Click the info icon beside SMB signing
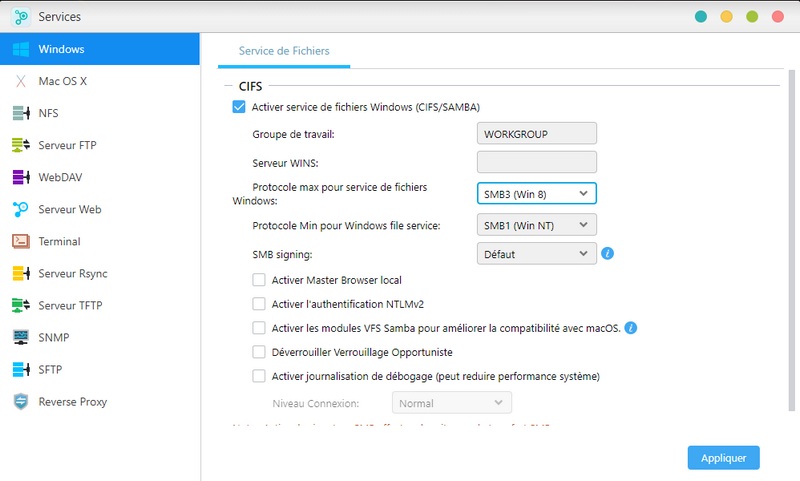800x481 pixels. point(607,254)
